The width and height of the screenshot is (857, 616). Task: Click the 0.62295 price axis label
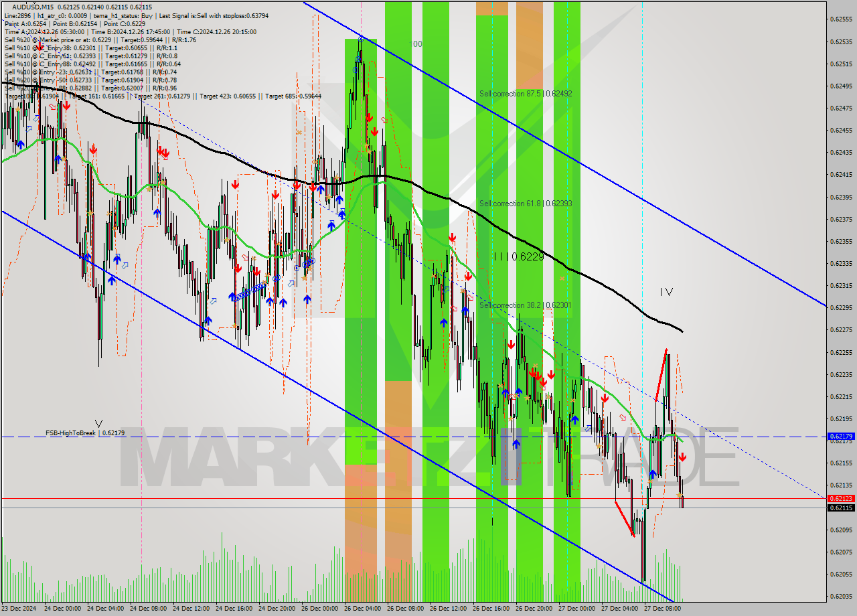(842, 307)
